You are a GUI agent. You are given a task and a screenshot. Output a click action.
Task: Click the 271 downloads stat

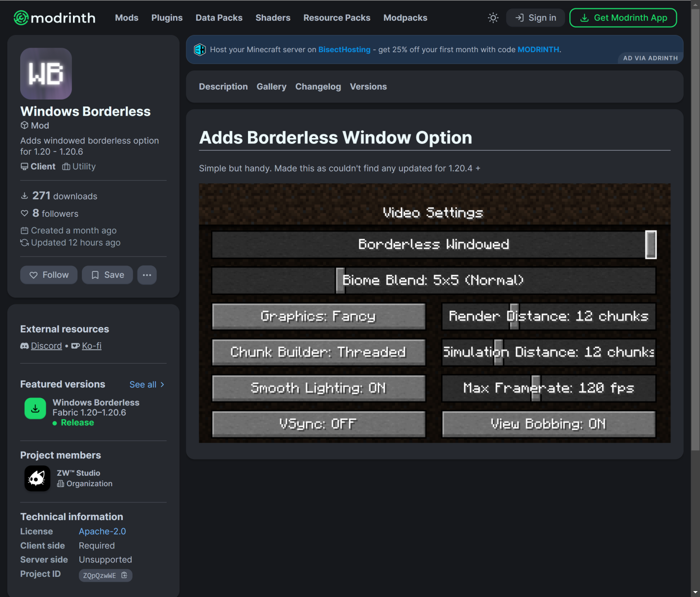[59, 196]
